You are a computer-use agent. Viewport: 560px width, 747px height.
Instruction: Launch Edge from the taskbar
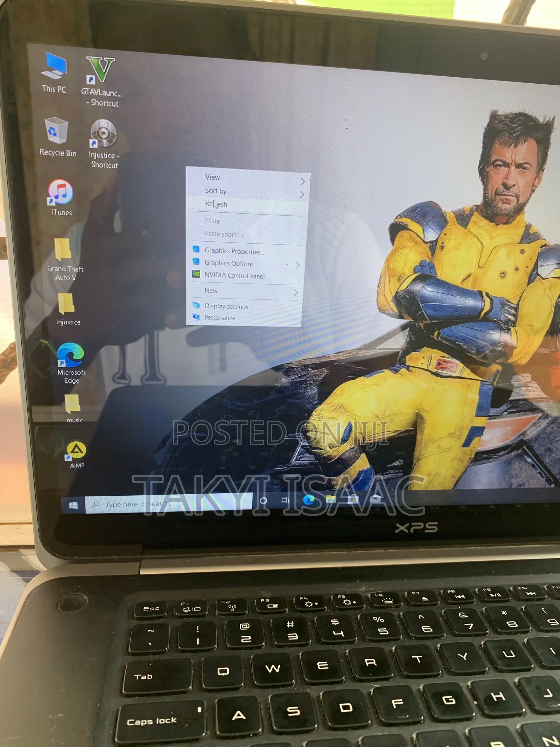(x=308, y=500)
